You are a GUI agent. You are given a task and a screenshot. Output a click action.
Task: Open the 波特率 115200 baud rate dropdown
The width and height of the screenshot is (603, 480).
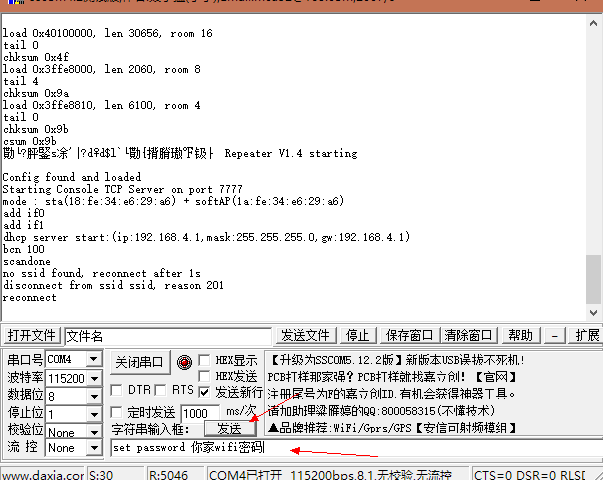point(93,378)
